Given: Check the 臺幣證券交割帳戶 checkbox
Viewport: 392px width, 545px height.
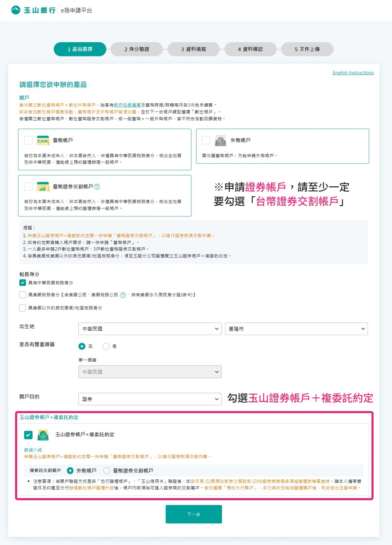Looking at the screenshot, I should [x=28, y=187].
